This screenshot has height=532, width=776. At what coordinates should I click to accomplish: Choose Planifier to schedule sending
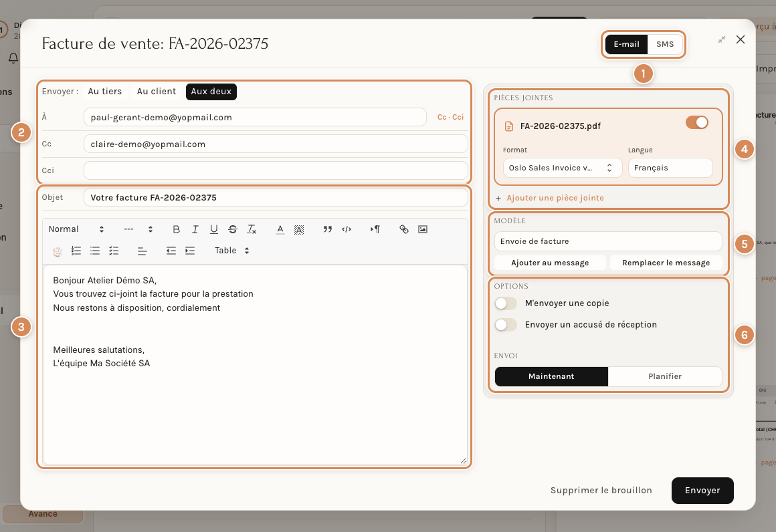click(665, 377)
